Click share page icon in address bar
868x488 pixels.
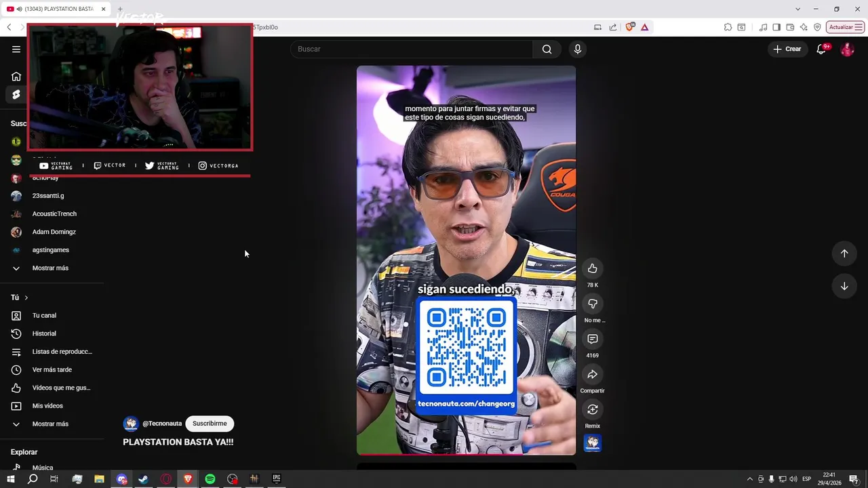tap(613, 27)
